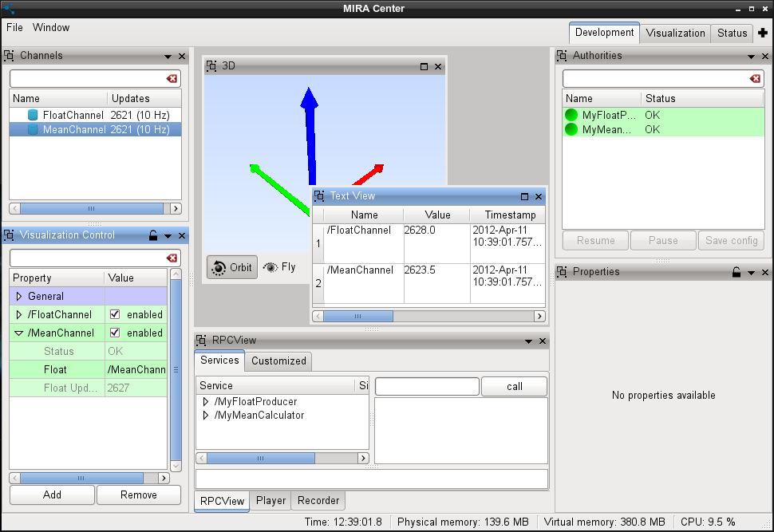Click Add in Visualization Control

tap(51, 495)
